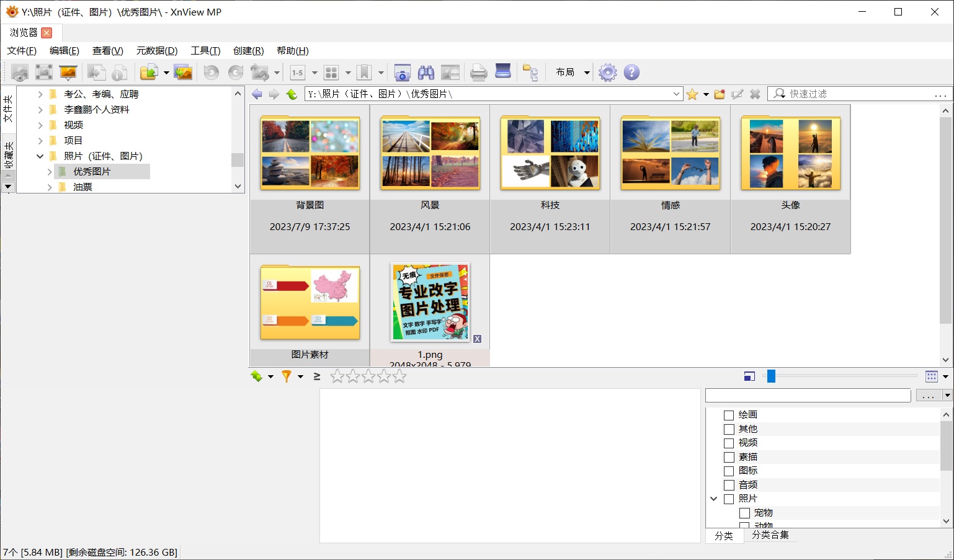
Task: Click the 1-5 batch rename icon
Action: (298, 73)
